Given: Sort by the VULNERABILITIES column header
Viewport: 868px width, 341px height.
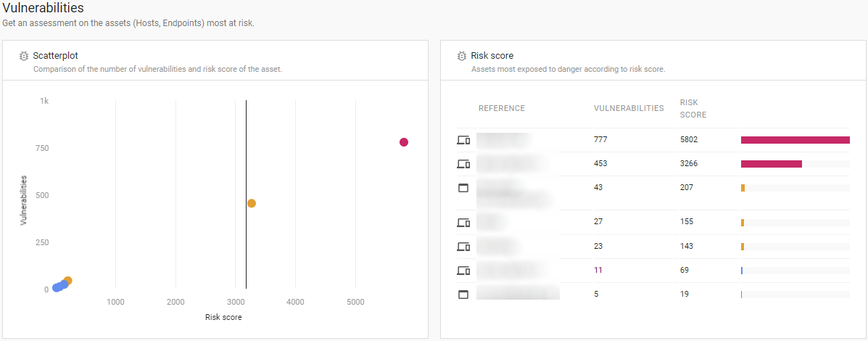Looking at the screenshot, I should coord(628,109).
